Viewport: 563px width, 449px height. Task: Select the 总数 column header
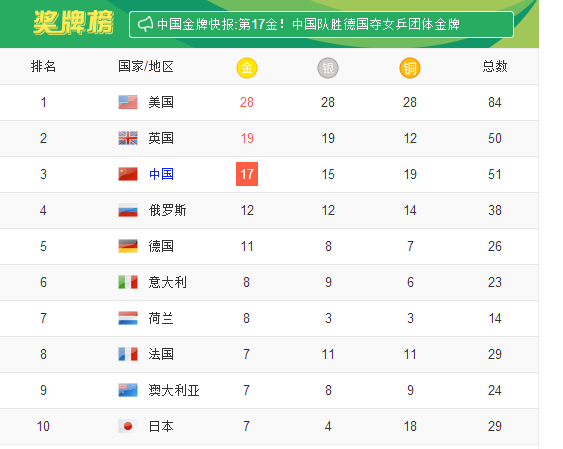pyautogui.click(x=495, y=66)
